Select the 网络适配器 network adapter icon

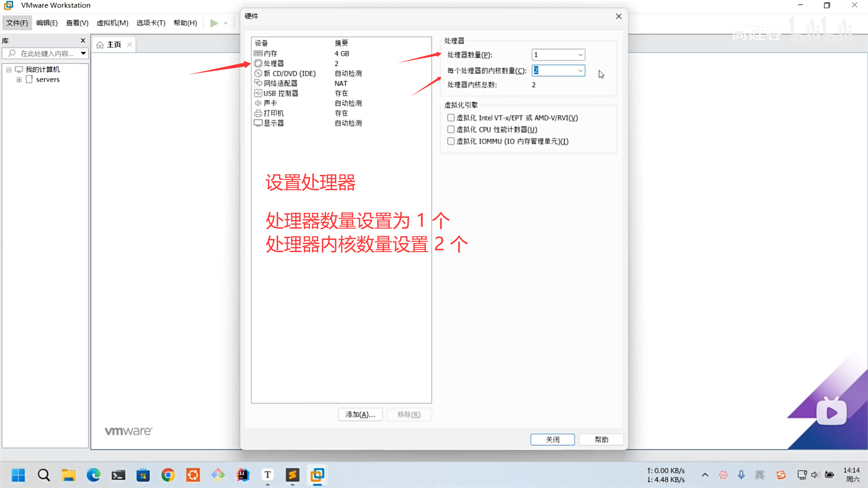258,83
